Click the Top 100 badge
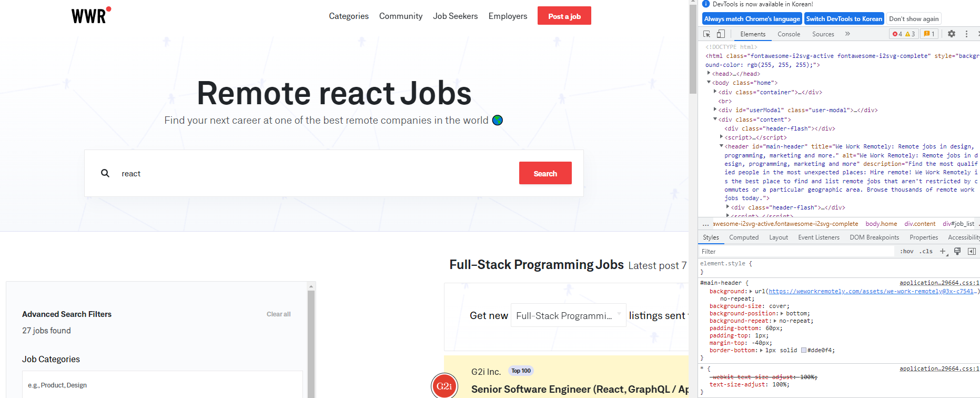This screenshot has width=980, height=398. click(x=521, y=371)
